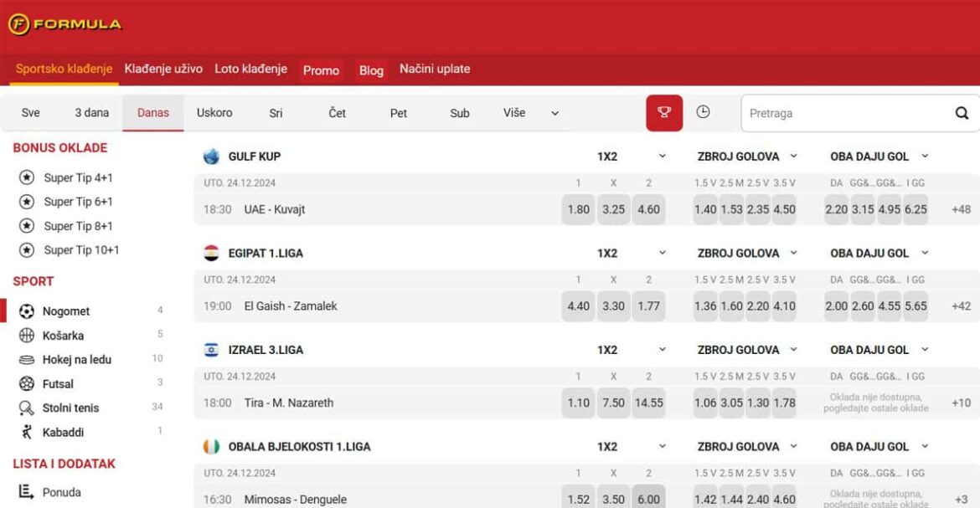Open the Blog page
This screenshot has width=980, height=508.
[x=371, y=71]
